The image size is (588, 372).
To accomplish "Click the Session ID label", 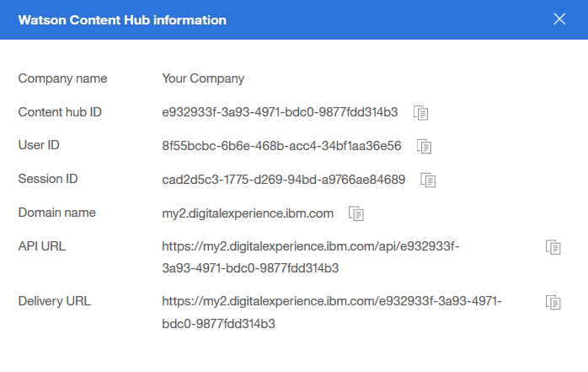I will (x=48, y=179).
